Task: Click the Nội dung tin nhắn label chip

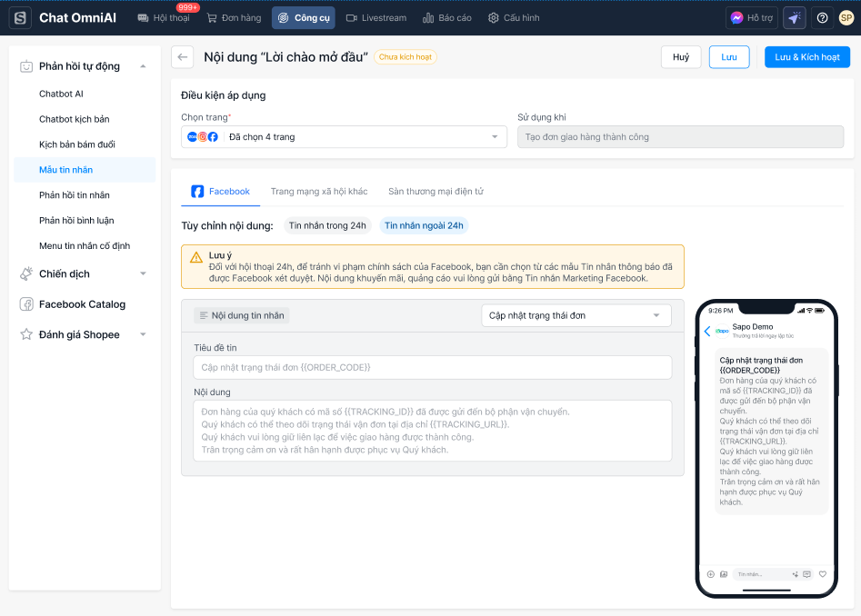Action: coord(242,315)
